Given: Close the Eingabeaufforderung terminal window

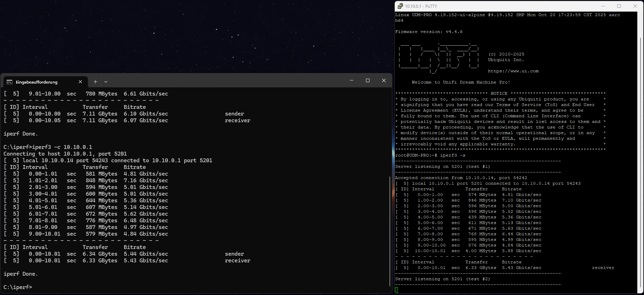Looking at the screenshot, I should click(384, 80).
